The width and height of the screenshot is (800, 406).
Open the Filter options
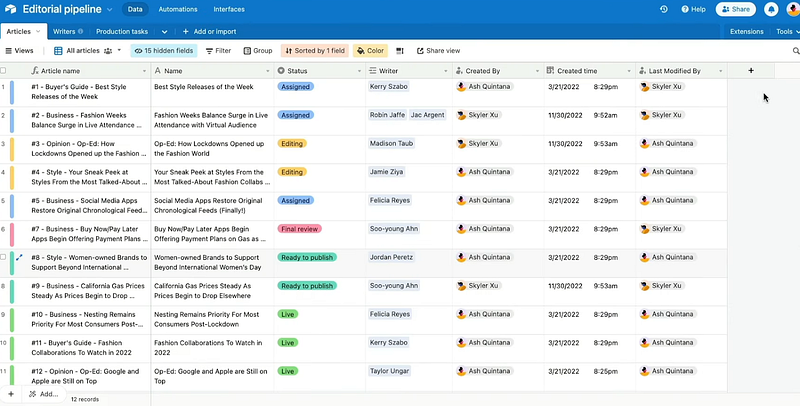(x=218, y=50)
